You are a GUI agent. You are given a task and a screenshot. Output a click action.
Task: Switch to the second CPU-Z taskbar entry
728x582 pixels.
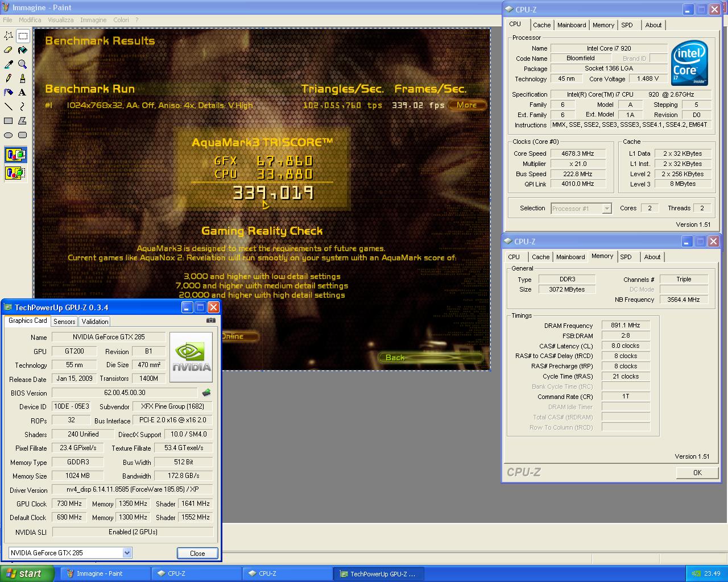(287, 573)
